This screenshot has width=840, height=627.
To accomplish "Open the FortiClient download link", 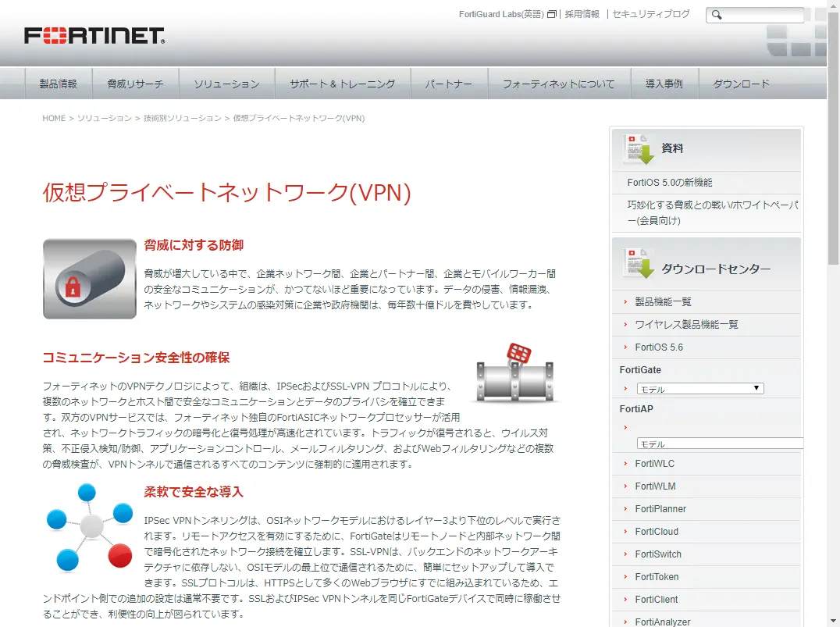I will (657, 599).
